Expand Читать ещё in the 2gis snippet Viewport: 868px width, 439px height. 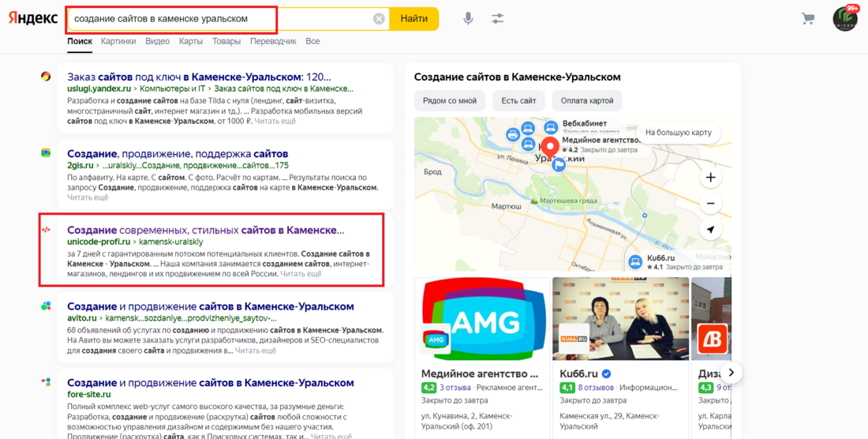coord(88,197)
